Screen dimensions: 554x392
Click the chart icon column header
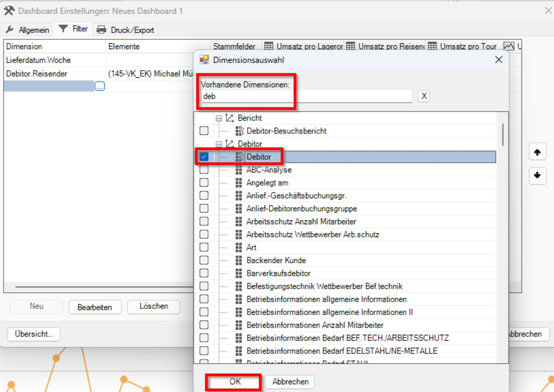click(x=509, y=46)
